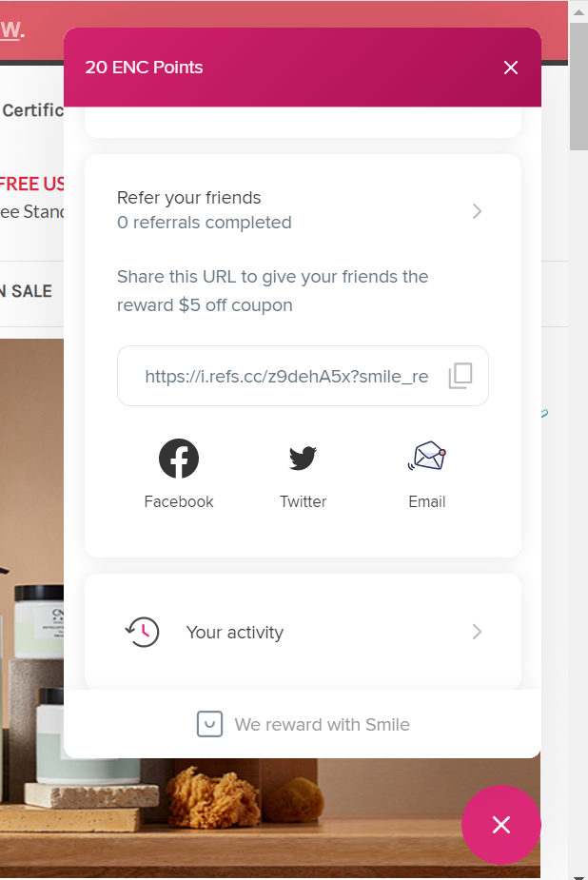The width and height of the screenshot is (588, 880).
Task: Click the Facebook text label
Action: tap(179, 502)
